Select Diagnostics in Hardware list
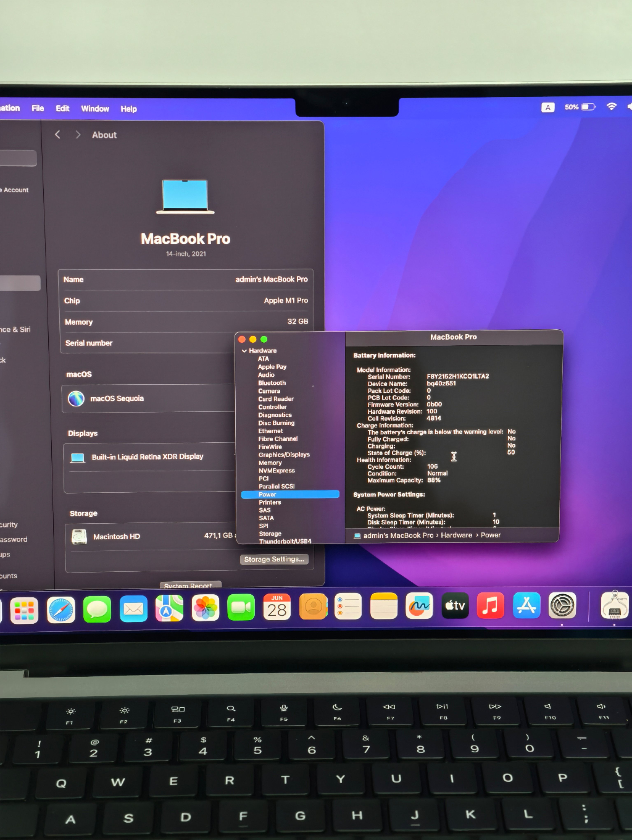 [275, 415]
